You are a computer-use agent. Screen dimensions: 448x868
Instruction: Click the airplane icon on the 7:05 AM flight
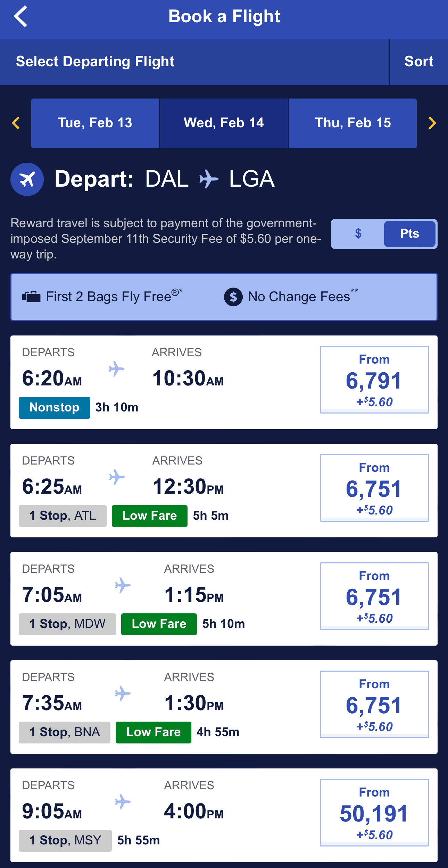(123, 585)
